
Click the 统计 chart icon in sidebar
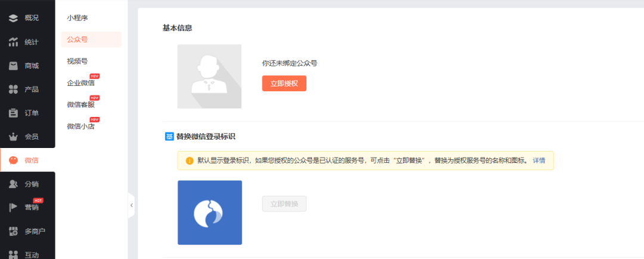14,42
